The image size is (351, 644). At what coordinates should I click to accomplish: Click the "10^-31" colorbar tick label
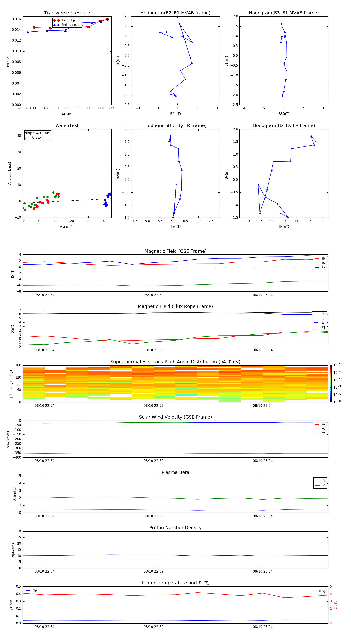point(337,402)
